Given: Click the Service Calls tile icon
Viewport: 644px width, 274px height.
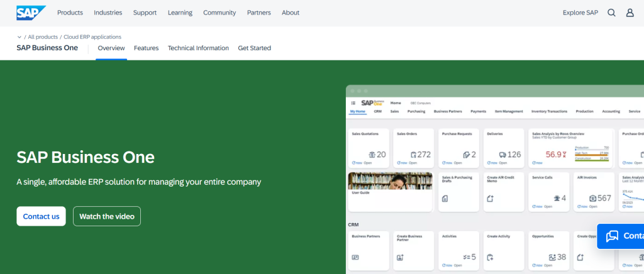Looking at the screenshot, I should tap(557, 198).
